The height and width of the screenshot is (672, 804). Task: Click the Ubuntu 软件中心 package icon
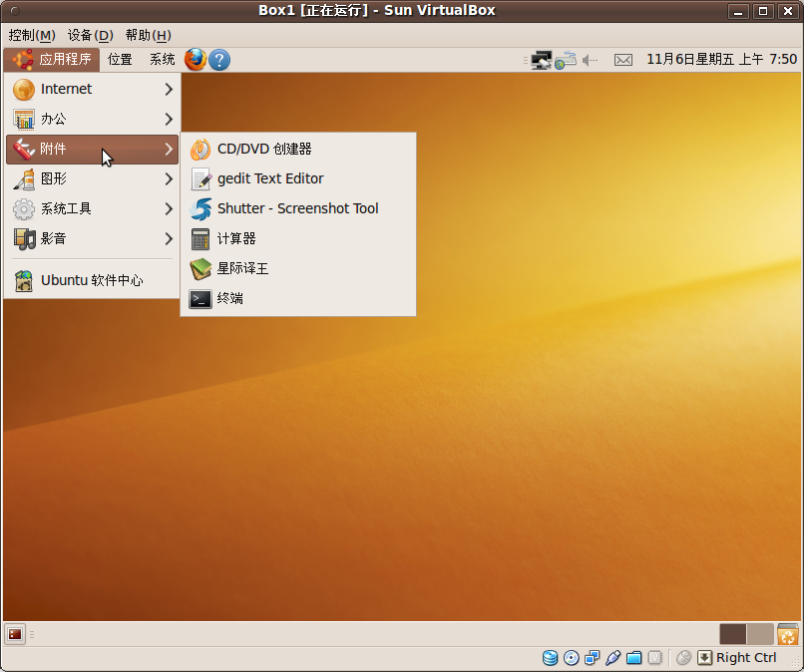coord(24,280)
